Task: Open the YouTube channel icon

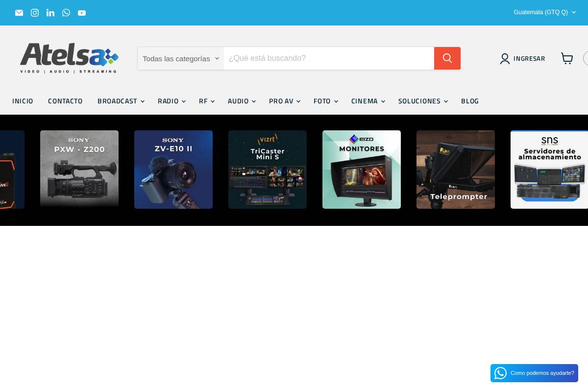Action: 82,13
